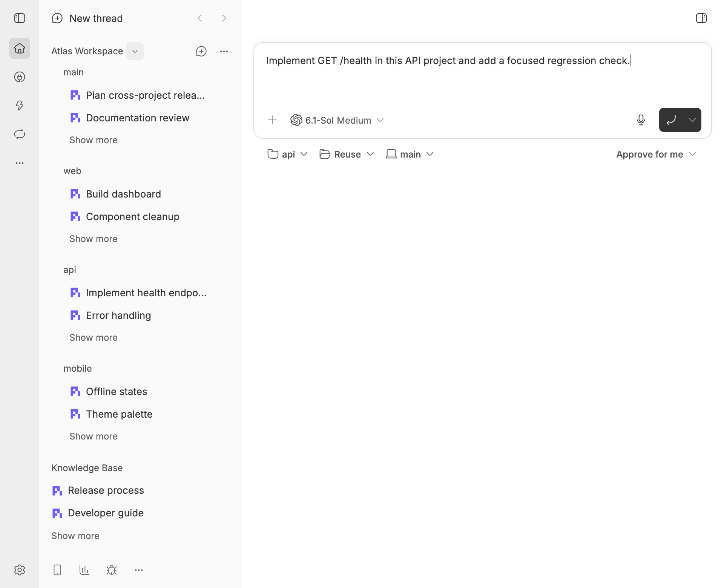Go back with the left arrow
724x588 pixels.
(x=200, y=18)
